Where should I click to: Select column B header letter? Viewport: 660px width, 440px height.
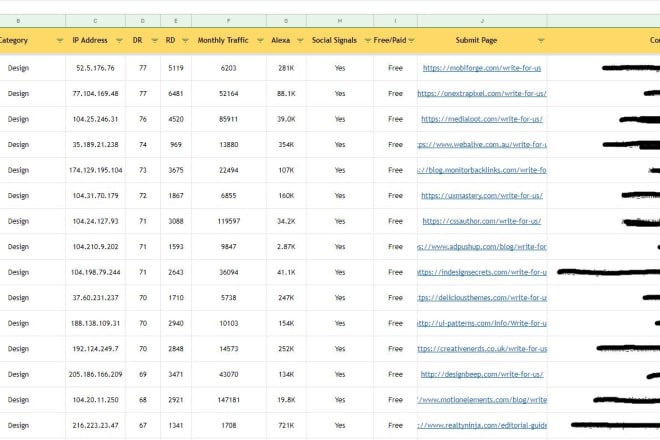(18, 21)
